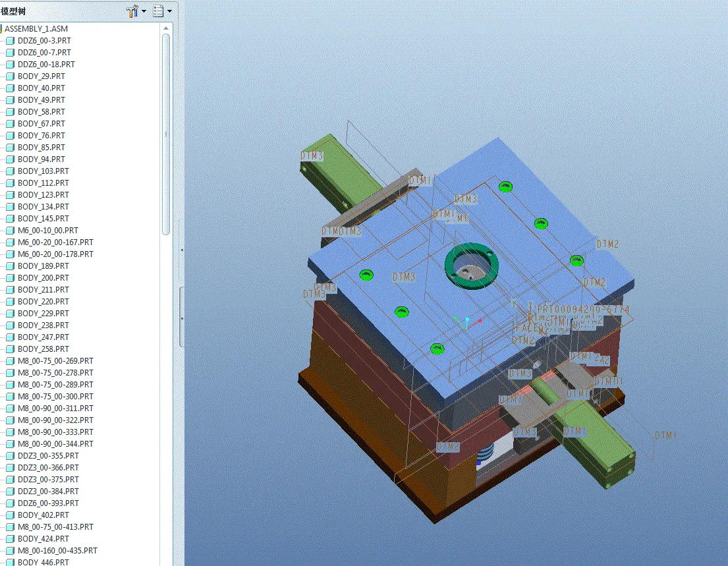
Task: Click the part icon next to M8_00-160_00-435.PRT
Action: 10,550
